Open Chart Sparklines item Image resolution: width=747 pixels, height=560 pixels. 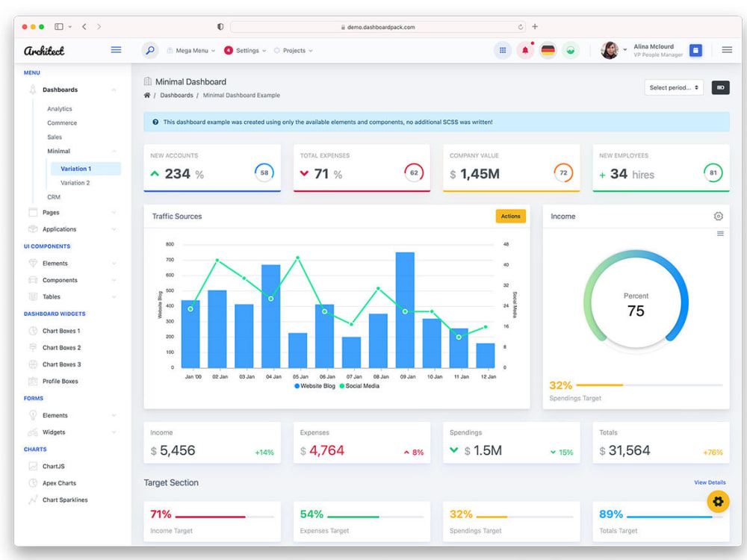pos(65,500)
